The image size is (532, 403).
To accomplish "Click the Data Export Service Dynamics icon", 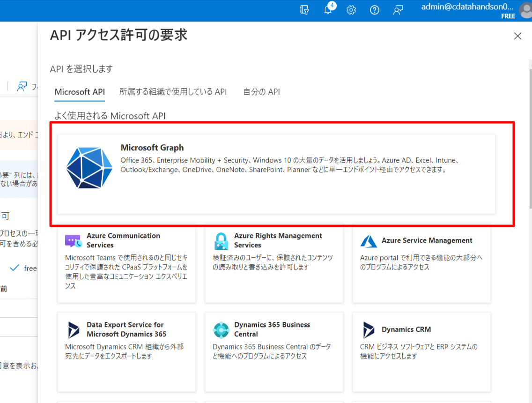I will click(x=73, y=330).
